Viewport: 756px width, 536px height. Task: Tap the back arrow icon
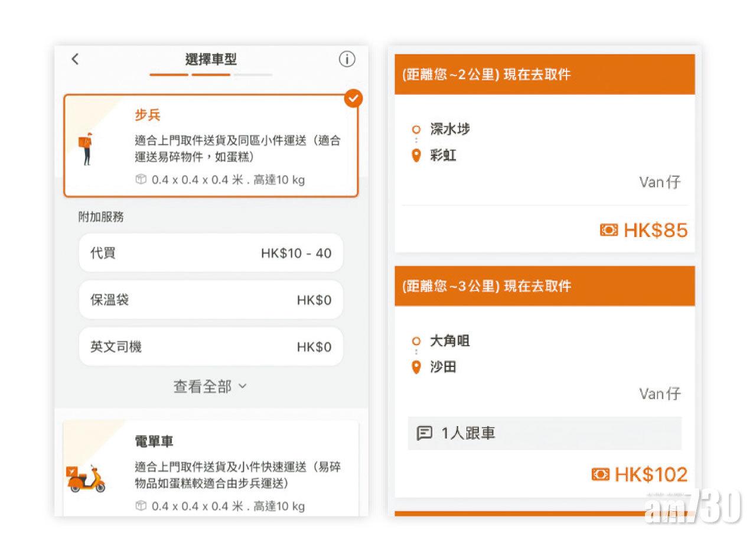pyautogui.click(x=75, y=59)
